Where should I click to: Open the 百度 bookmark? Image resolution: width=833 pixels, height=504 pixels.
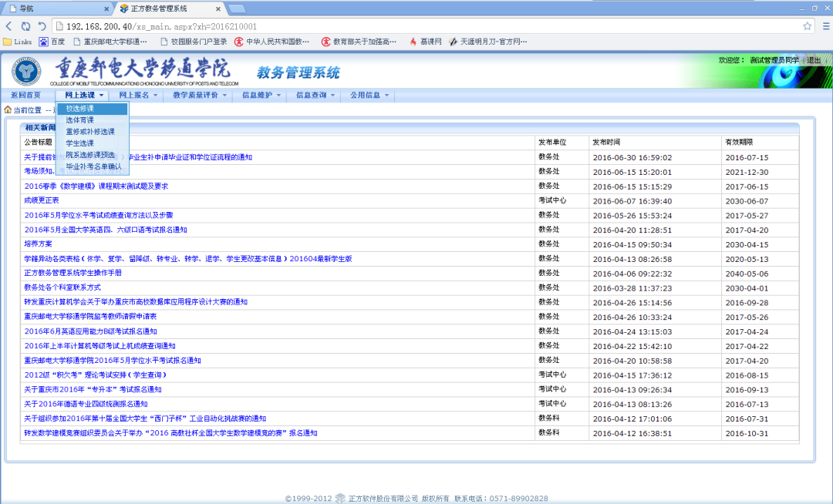click(x=52, y=42)
